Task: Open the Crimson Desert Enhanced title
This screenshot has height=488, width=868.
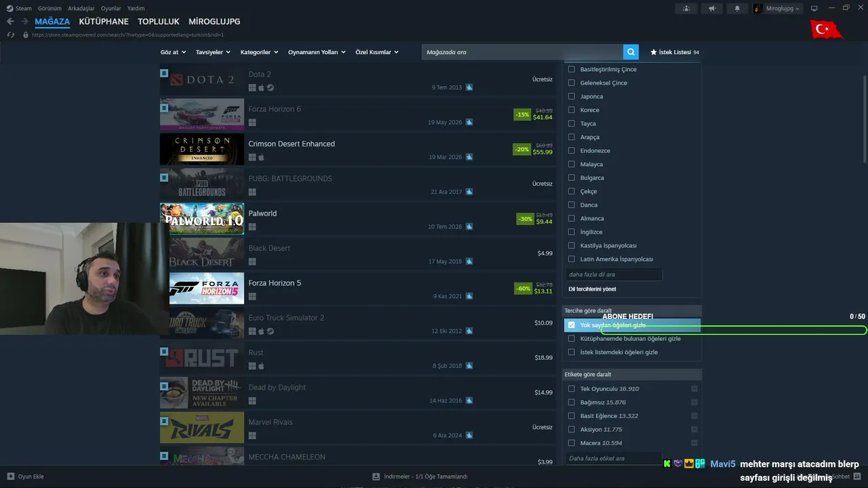Action: pos(292,144)
